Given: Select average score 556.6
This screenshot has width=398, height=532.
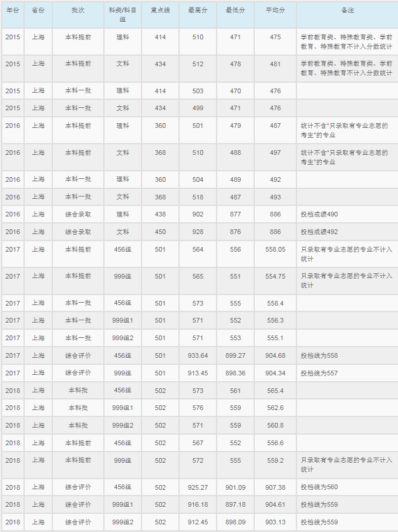Looking at the screenshot, I should click(x=275, y=443).
